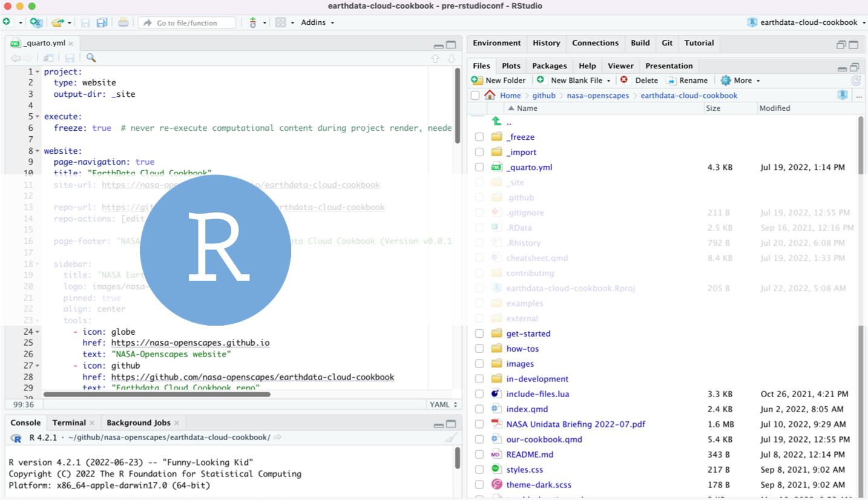Screen dimensions: 868x500
Task: Open an existing file via the folder toolbar icon
Action: tap(58, 22)
